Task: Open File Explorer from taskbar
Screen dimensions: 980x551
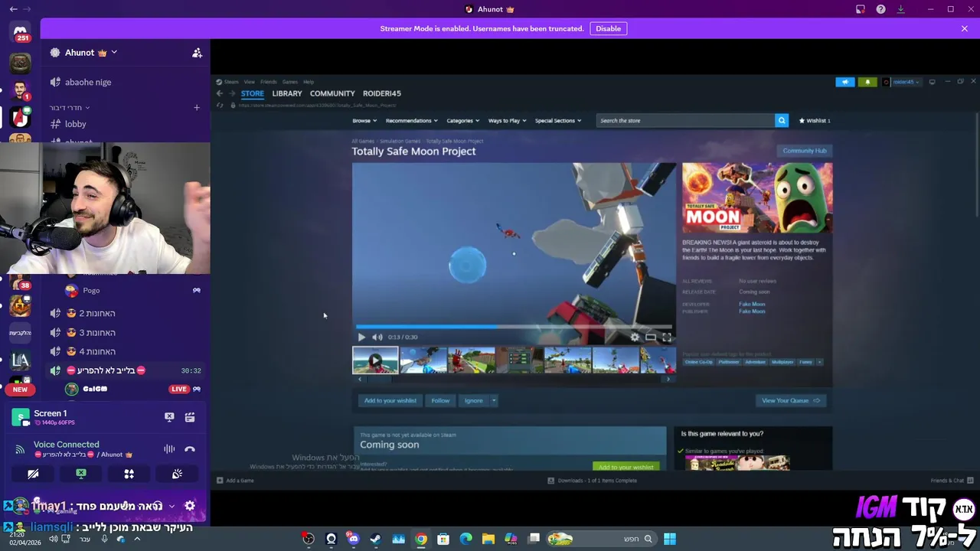Action: 488,539
